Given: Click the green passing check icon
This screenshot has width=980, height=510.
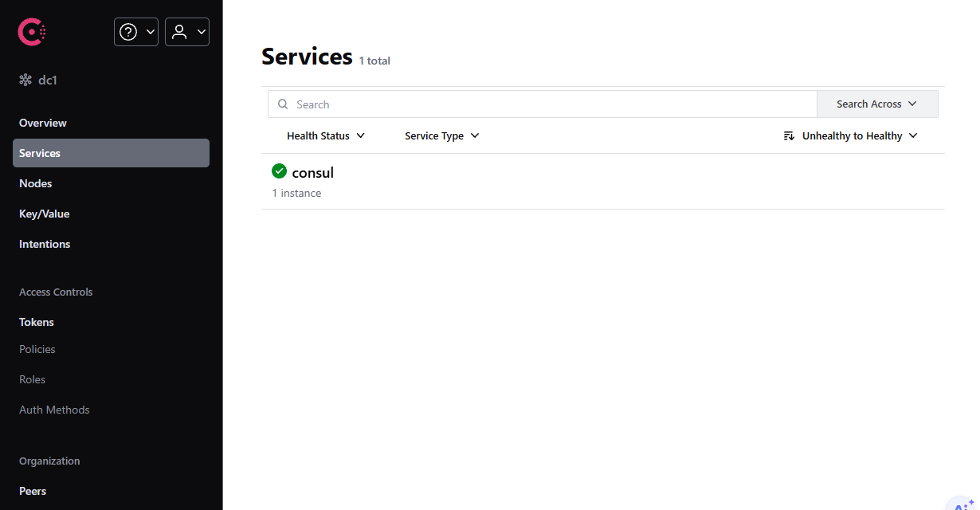Looking at the screenshot, I should coord(279,171).
